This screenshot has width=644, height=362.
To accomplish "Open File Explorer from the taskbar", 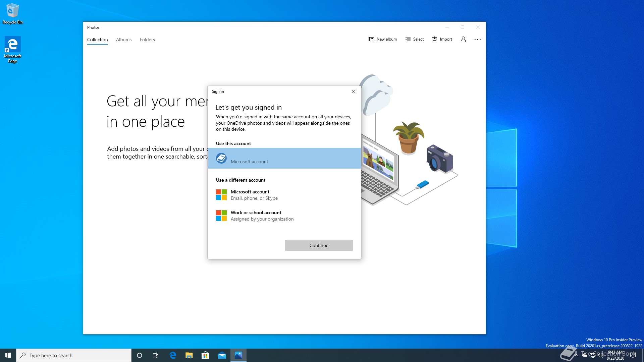I will [189, 355].
